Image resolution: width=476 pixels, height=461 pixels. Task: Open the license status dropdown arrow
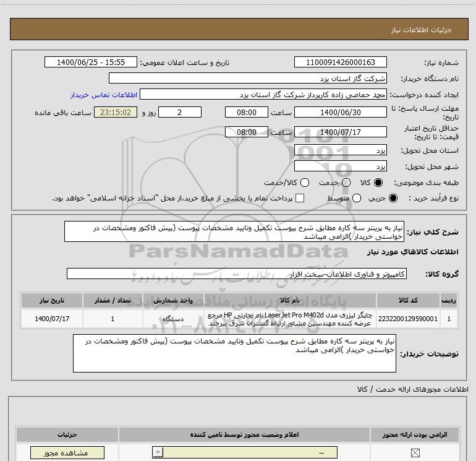click(x=158, y=452)
